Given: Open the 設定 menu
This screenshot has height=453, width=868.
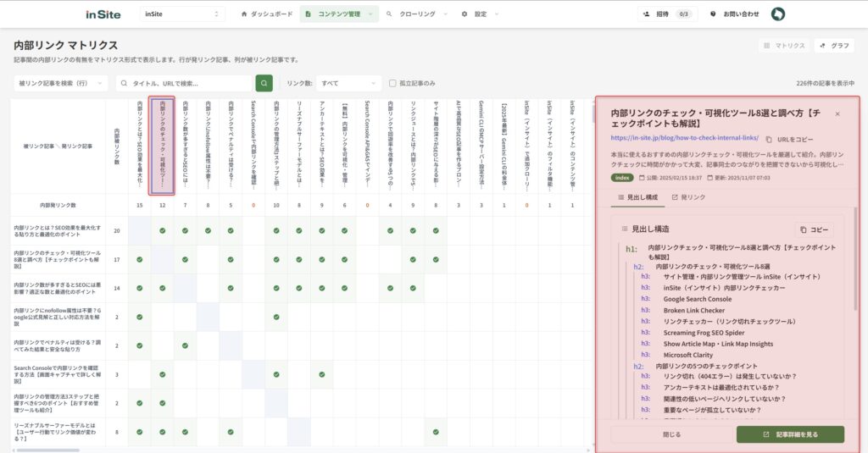Looking at the screenshot, I should point(481,14).
